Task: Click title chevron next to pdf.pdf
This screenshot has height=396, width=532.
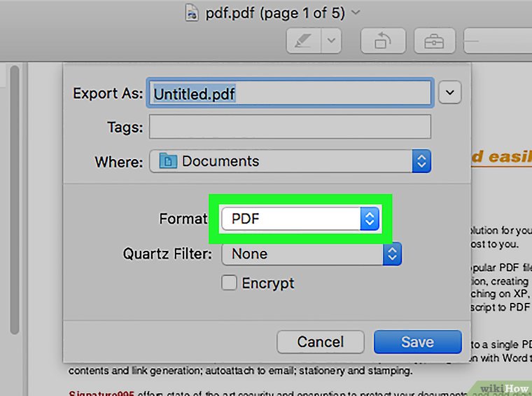Action: point(356,12)
